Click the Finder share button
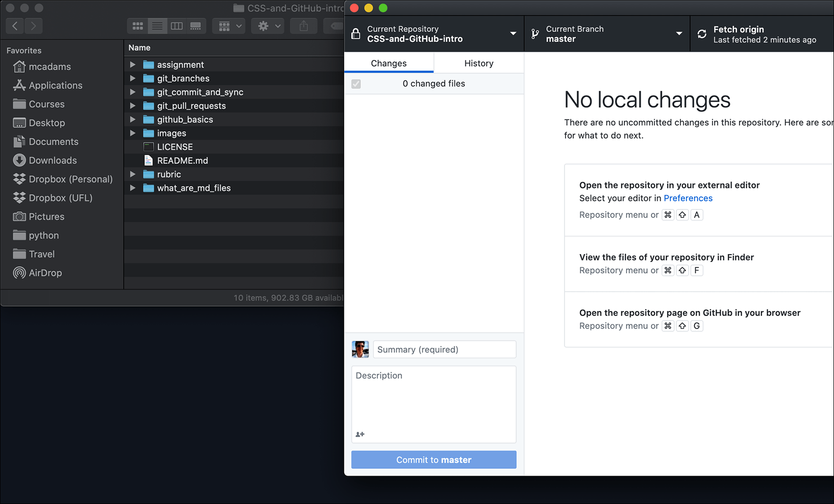The width and height of the screenshot is (834, 504). coord(304,26)
